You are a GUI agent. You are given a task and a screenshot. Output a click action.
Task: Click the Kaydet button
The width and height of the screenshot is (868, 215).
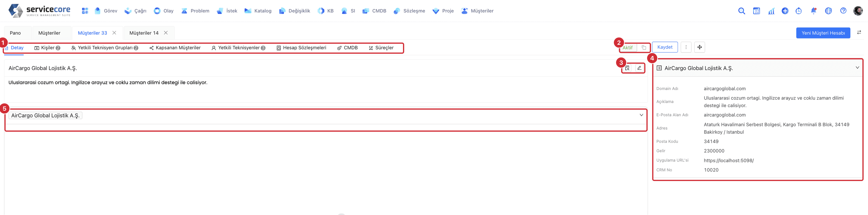coord(665,47)
